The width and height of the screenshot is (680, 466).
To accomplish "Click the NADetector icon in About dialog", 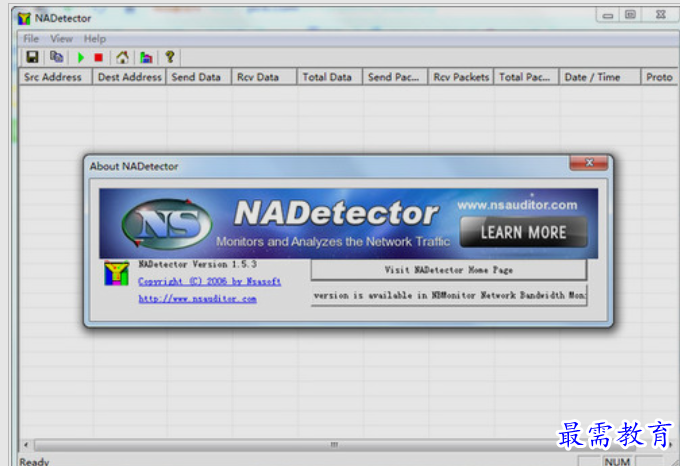I will pyautogui.click(x=116, y=273).
